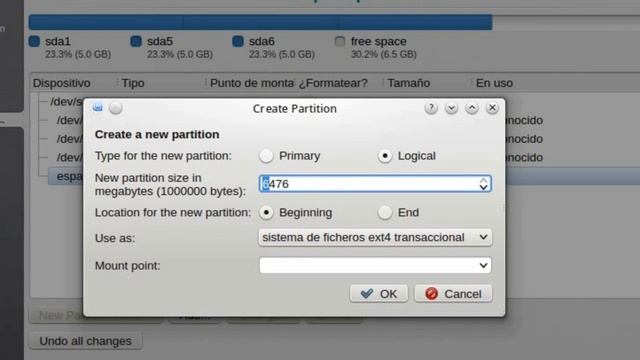640x360 pixels.
Task: Click the sda1 blue legend square
Action: tap(34, 41)
